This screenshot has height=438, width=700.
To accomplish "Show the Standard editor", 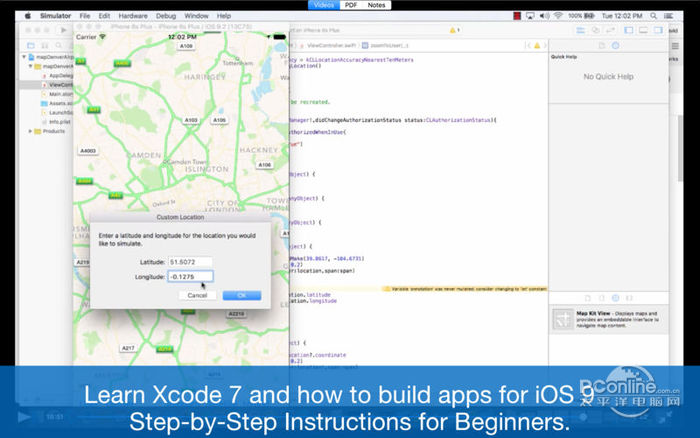I will tap(580, 30).
